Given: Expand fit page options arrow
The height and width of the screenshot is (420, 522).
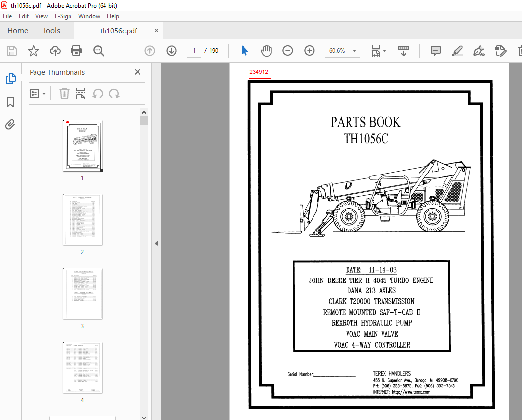Looking at the screenshot, I should 385,51.
